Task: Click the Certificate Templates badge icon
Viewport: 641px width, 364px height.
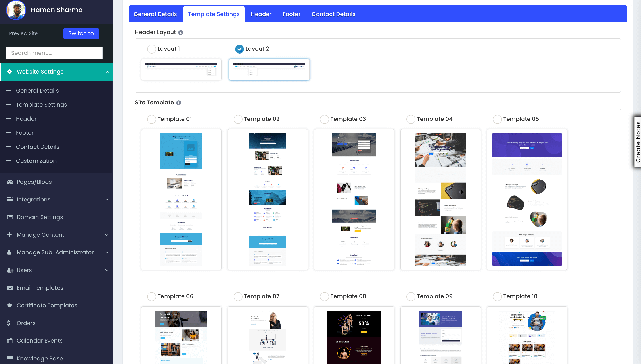Action: click(10, 305)
